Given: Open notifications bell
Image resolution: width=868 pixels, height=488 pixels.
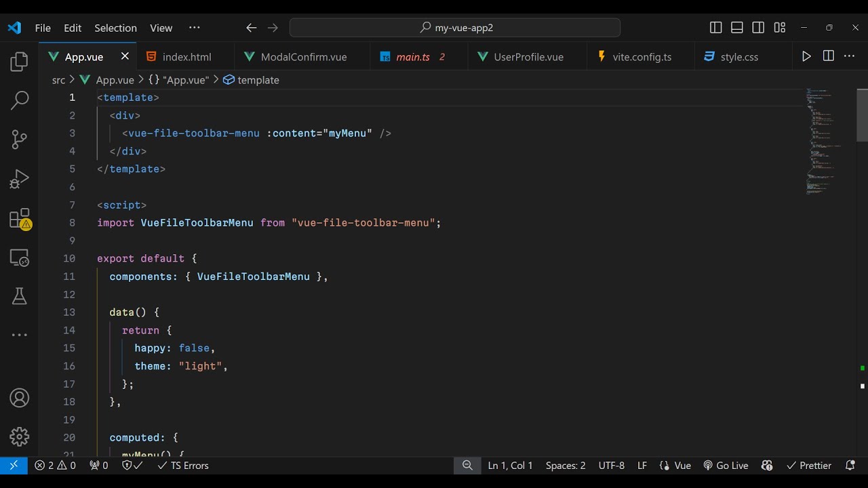Looking at the screenshot, I should 850,466.
